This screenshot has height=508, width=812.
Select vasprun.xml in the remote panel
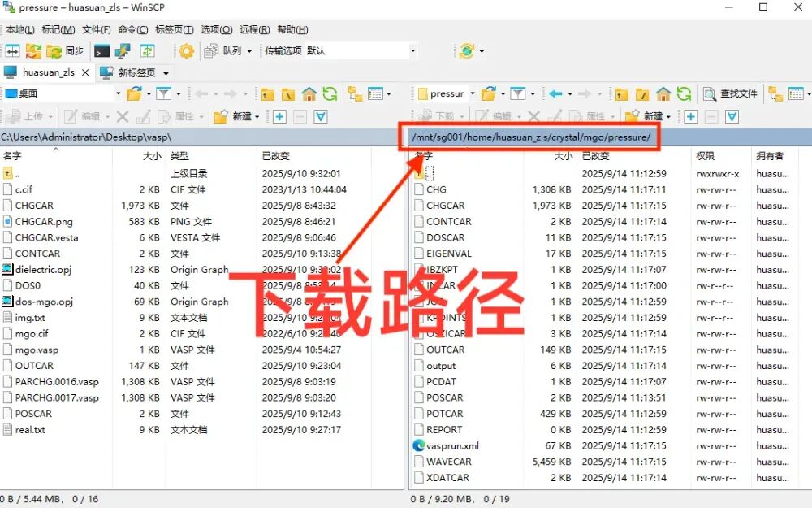(x=452, y=445)
